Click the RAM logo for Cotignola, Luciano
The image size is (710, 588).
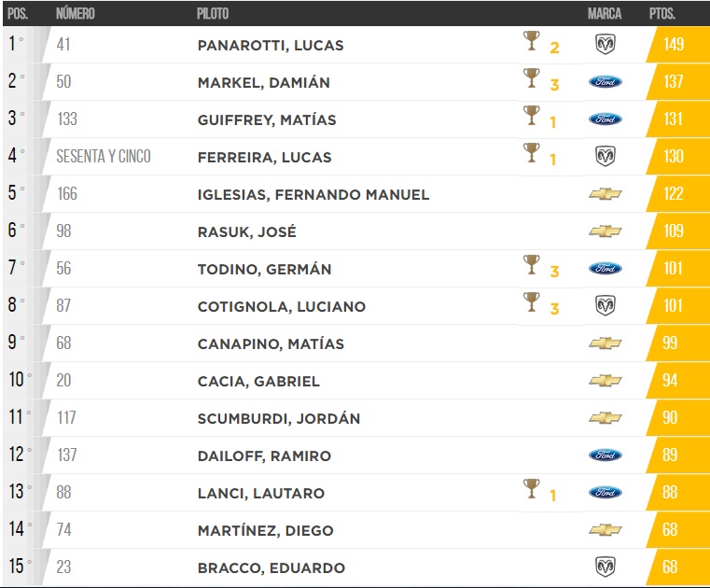click(606, 305)
